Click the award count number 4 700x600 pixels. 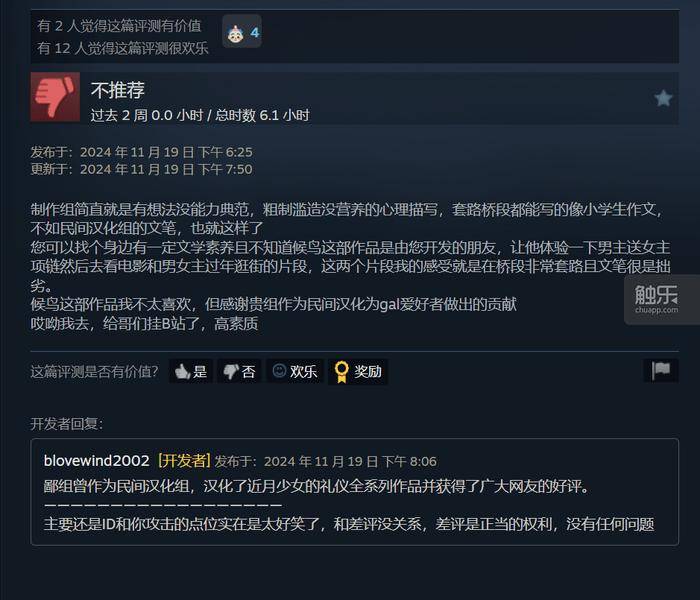tap(254, 33)
